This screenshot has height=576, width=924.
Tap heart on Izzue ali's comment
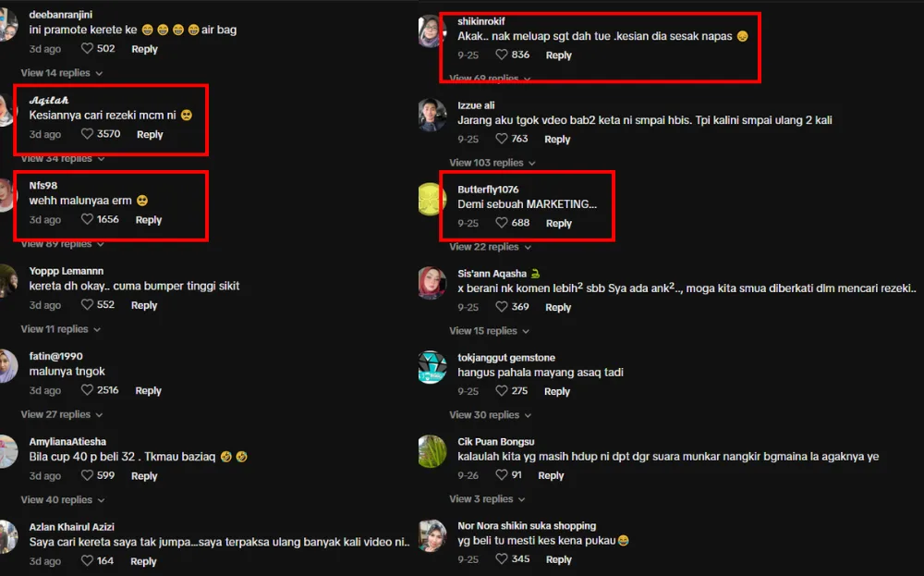click(x=502, y=139)
